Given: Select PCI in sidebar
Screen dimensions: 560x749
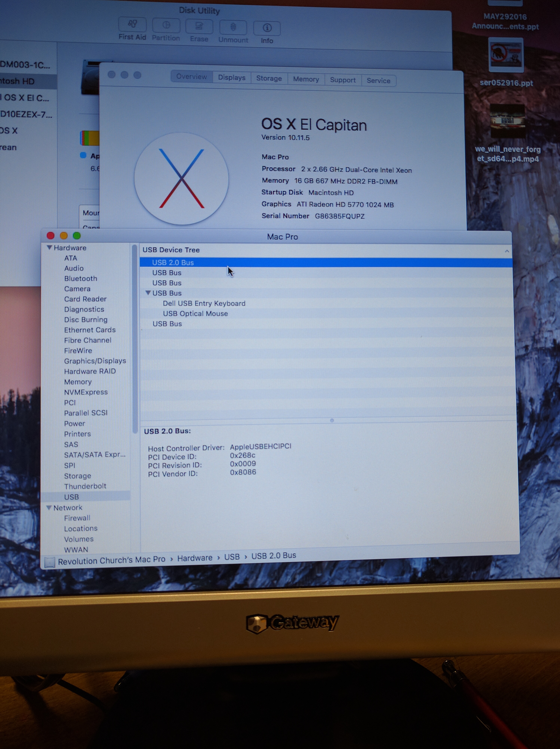Looking at the screenshot, I should click(x=70, y=403).
